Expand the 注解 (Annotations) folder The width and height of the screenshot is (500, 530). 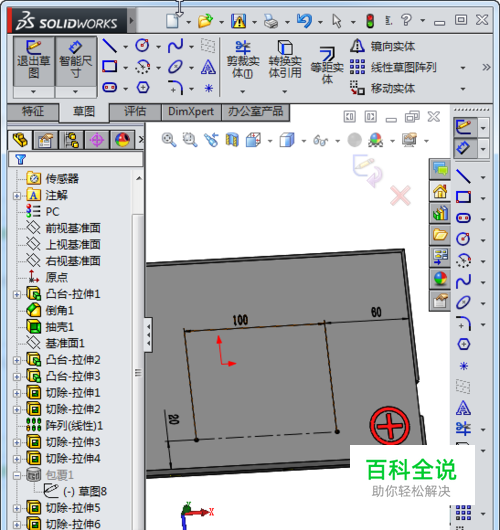click(17, 196)
